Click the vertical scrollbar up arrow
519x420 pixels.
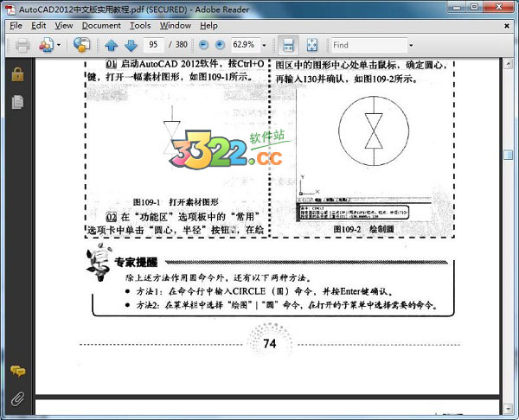(x=508, y=64)
